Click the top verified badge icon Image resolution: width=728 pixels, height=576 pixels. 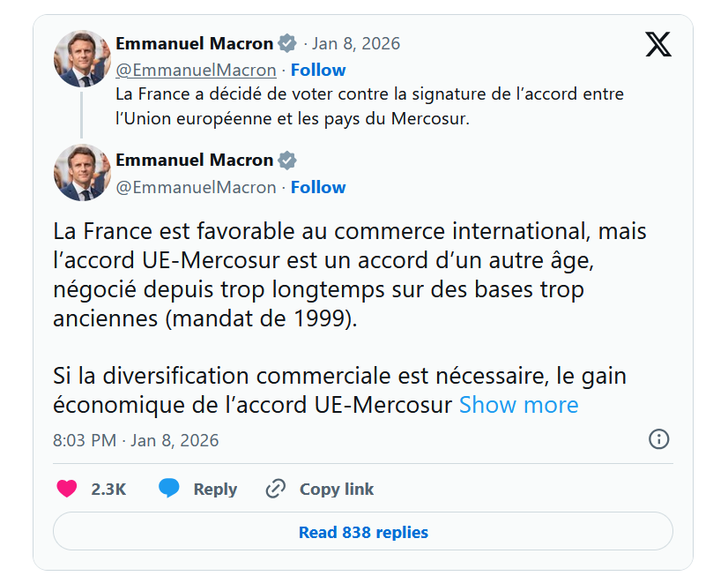287,43
